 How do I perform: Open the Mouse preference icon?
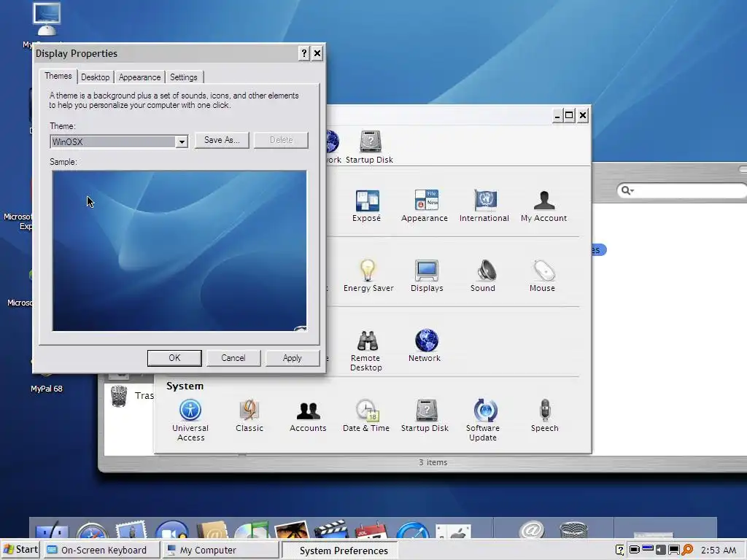(x=543, y=271)
